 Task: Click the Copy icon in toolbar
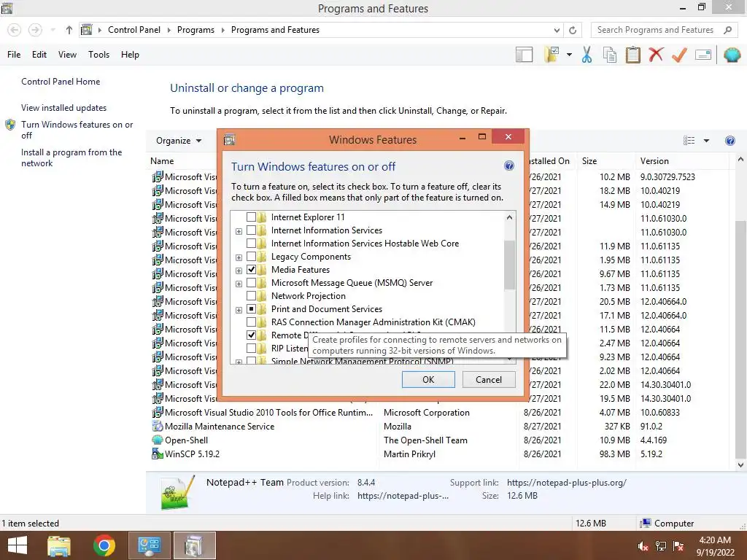point(609,55)
